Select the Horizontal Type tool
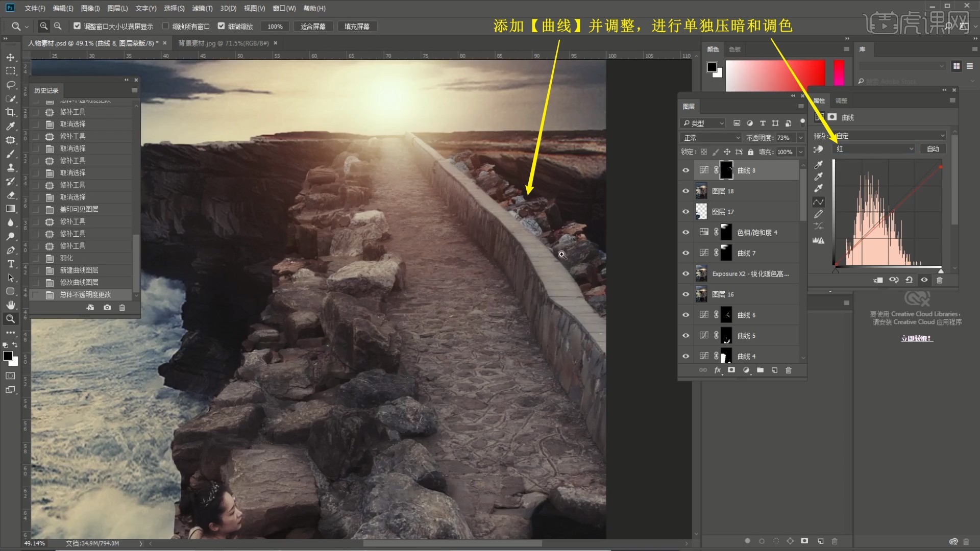980x551 pixels. 10,264
